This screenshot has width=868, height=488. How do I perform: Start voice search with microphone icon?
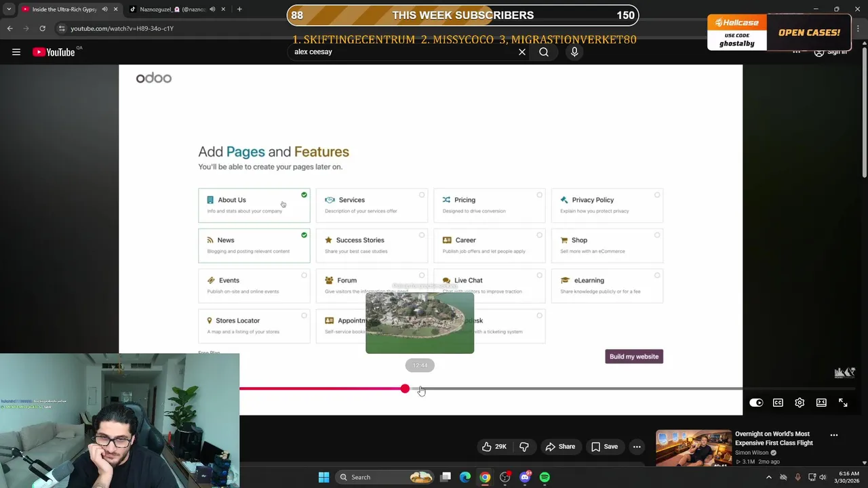pyautogui.click(x=574, y=52)
